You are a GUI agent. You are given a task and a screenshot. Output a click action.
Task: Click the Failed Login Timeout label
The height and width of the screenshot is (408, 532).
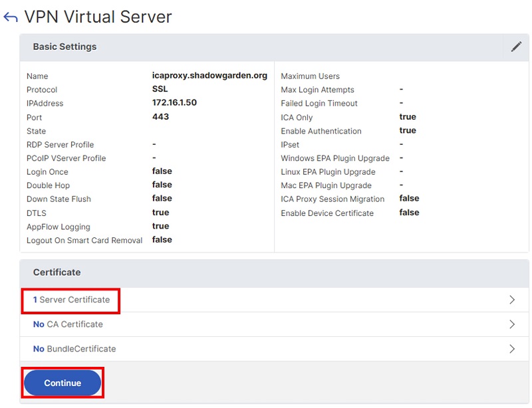(x=319, y=103)
